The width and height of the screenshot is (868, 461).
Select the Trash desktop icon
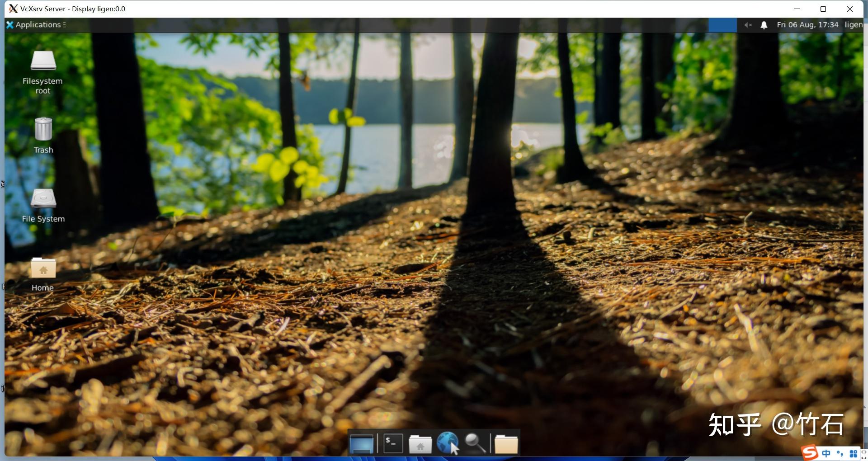(43, 136)
